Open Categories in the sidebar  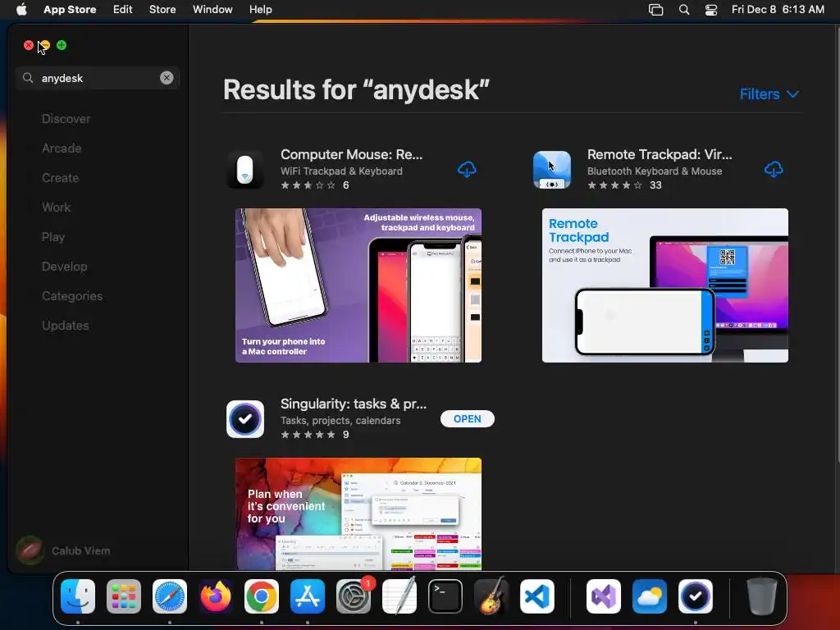[x=72, y=295]
